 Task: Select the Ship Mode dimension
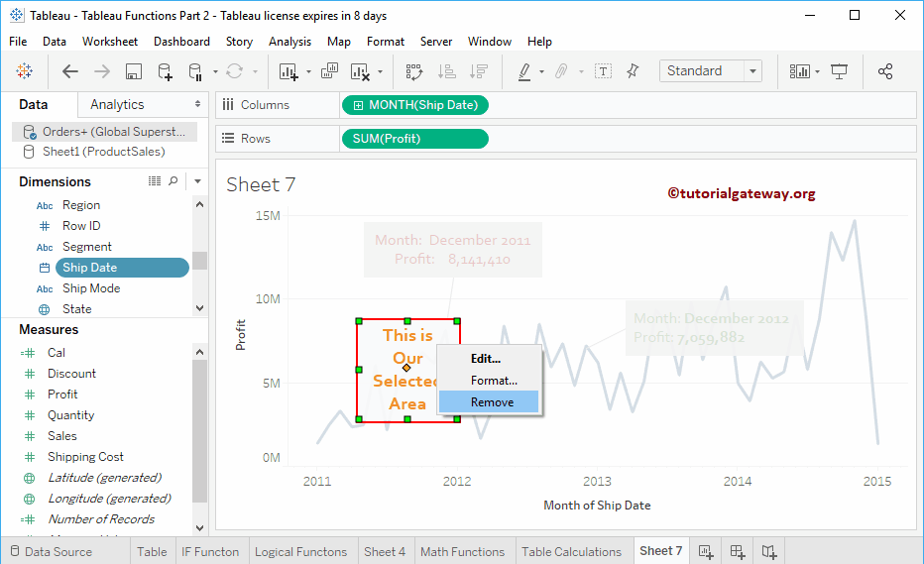[91, 288]
